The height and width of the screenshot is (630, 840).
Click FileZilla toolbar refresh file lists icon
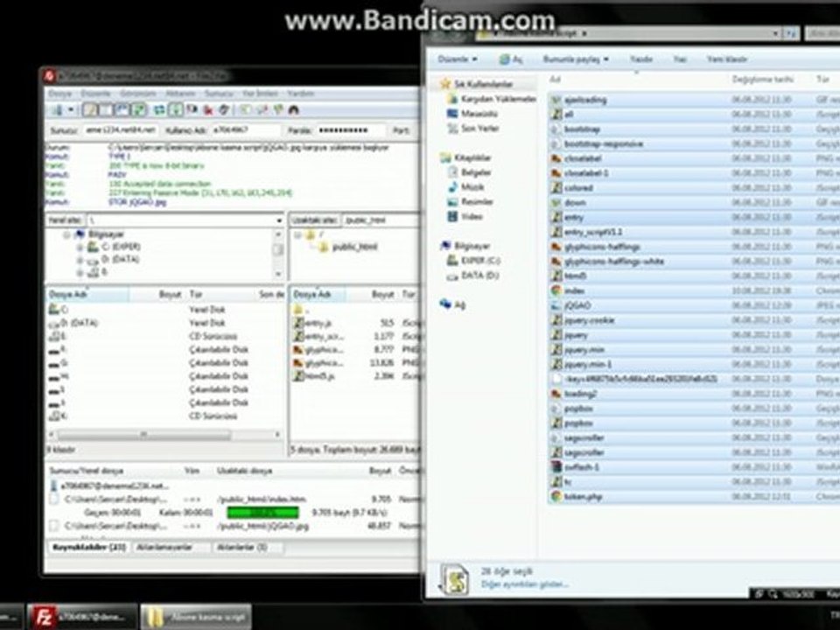(159, 110)
